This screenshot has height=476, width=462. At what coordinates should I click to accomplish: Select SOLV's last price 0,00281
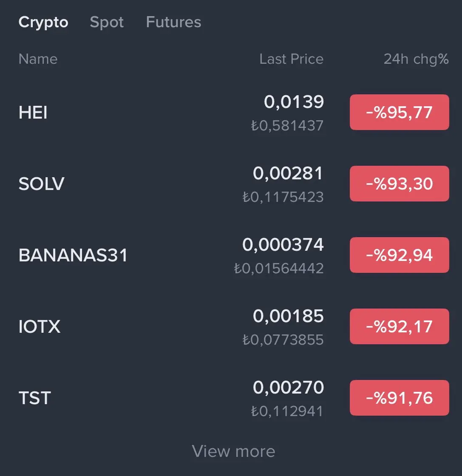pos(288,173)
